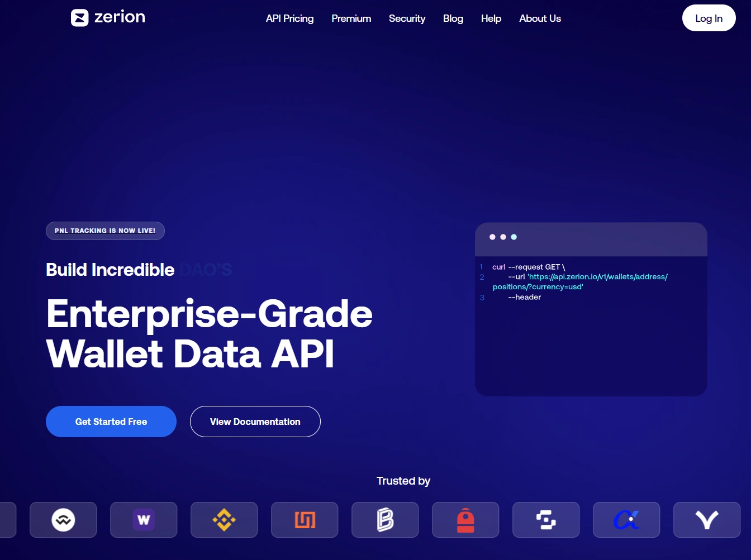751x560 pixels.
Task: Click the PNL Tracking Is Now Live badge
Action: 105,231
